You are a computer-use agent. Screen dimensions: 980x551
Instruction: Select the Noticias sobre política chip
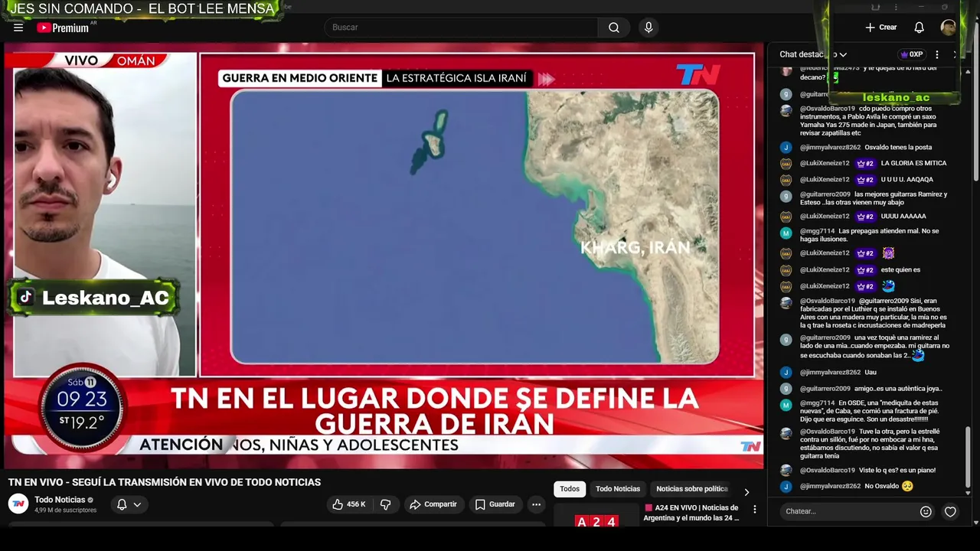pos(692,489)
